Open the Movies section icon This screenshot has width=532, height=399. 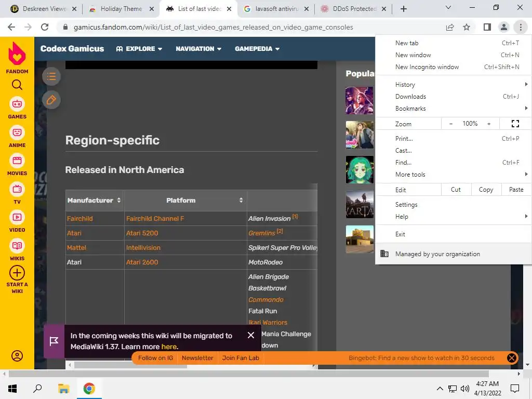point(17,161)
